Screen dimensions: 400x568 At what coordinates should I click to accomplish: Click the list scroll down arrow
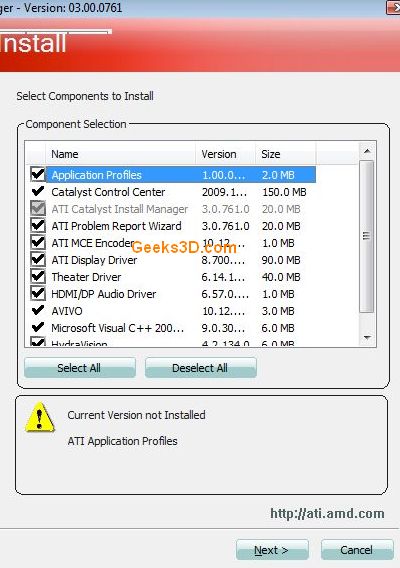click(x=367, y=337)
